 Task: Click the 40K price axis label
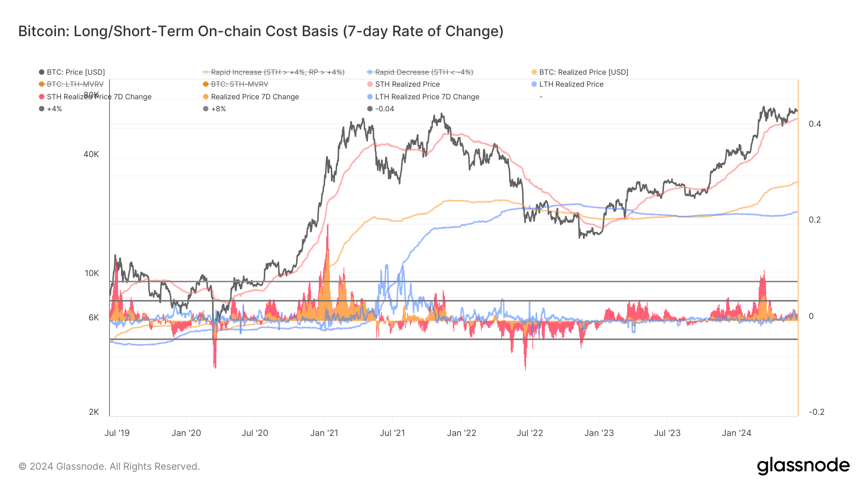tap(91, 154)
